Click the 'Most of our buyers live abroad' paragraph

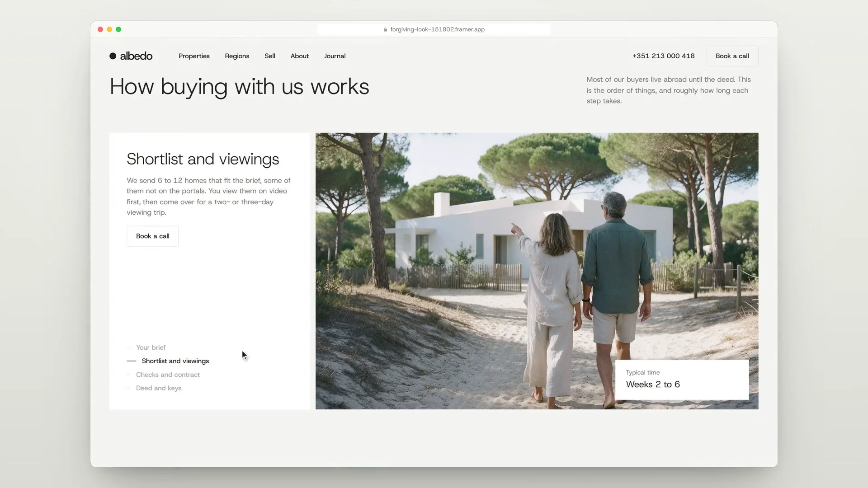[669, 90]
